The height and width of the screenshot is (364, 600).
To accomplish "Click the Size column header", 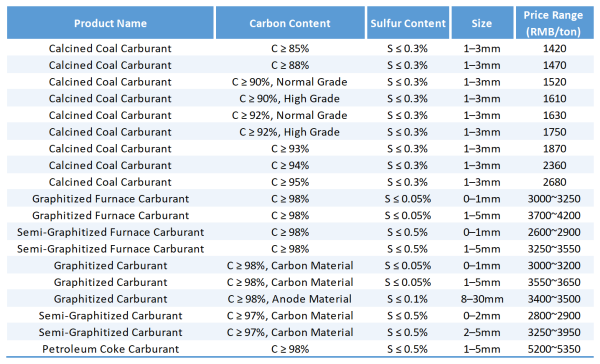I will pyautogui.click(x=482, y=23).
